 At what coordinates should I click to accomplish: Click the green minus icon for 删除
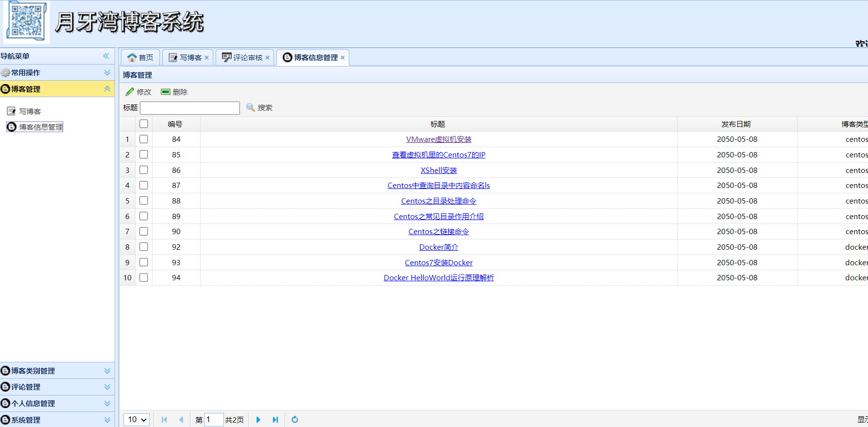coord(166,92)
